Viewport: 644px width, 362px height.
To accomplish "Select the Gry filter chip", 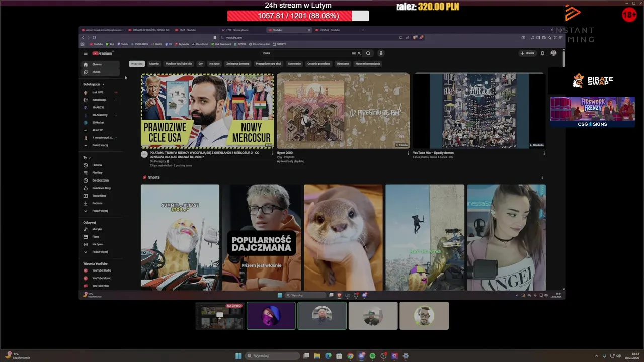I will click(x=200, y=64).
